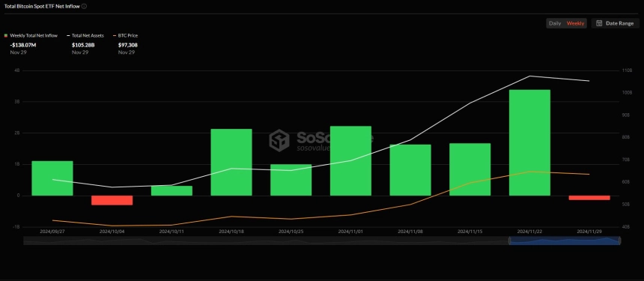Click the Total Bitcoin Spot ETF Net Inflow title
Viewport: 644px width, 281px height.
(x=42, y=6)
